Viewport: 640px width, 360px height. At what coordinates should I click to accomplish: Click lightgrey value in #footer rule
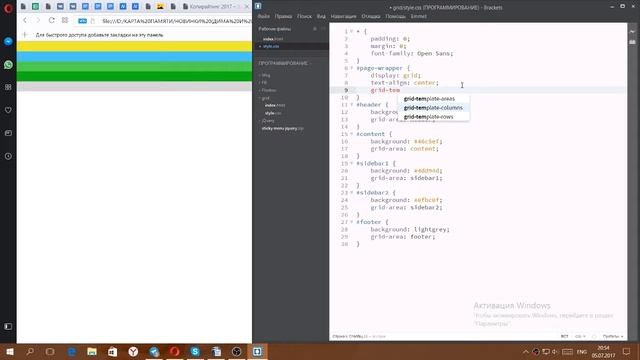pos(431,229)
